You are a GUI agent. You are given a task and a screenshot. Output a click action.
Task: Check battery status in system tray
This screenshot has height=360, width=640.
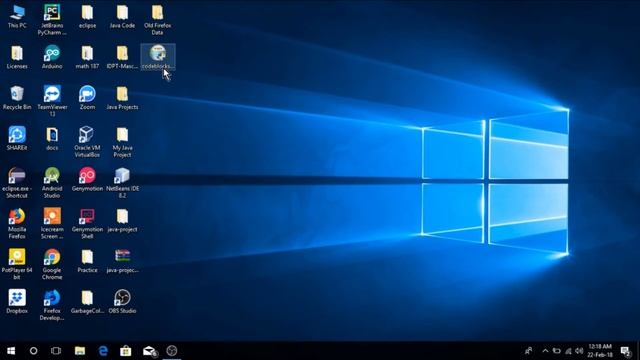(x=557, y=351)
